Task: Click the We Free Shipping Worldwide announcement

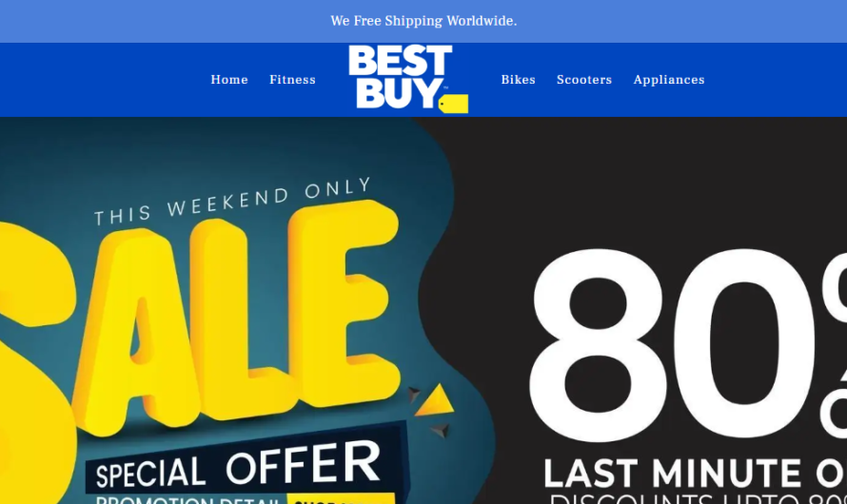Action: coord(423,21)
